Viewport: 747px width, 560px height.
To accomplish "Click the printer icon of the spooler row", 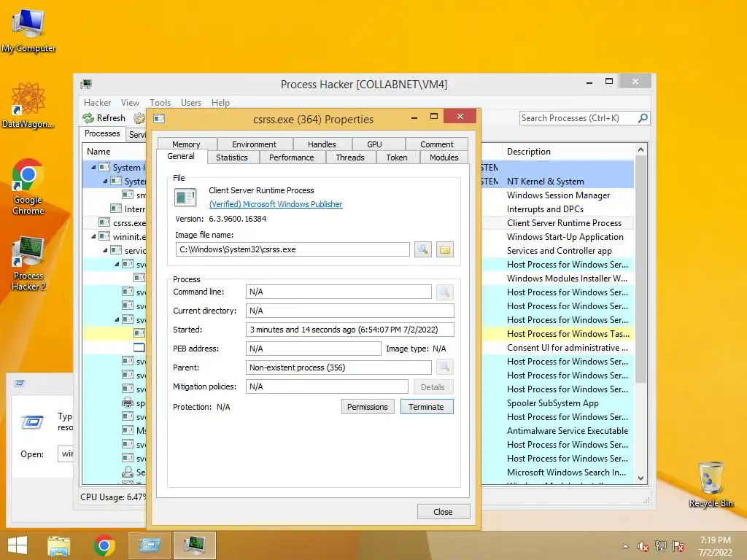I will [128, 402].
